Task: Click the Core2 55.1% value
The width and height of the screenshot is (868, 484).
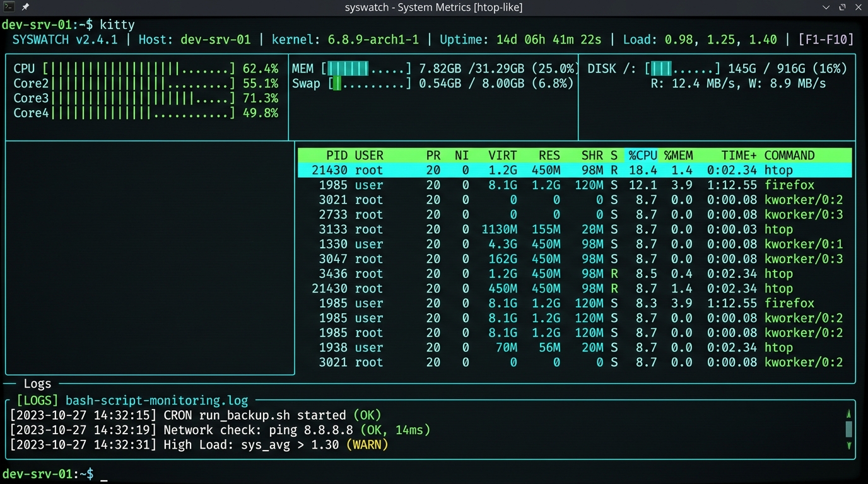Action: 261,83
